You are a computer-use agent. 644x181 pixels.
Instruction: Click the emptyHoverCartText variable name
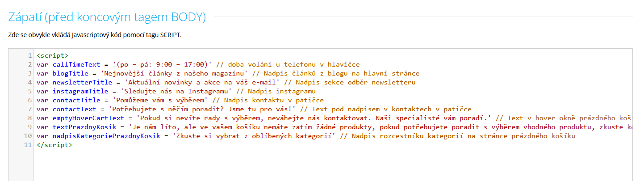point(88,118)
